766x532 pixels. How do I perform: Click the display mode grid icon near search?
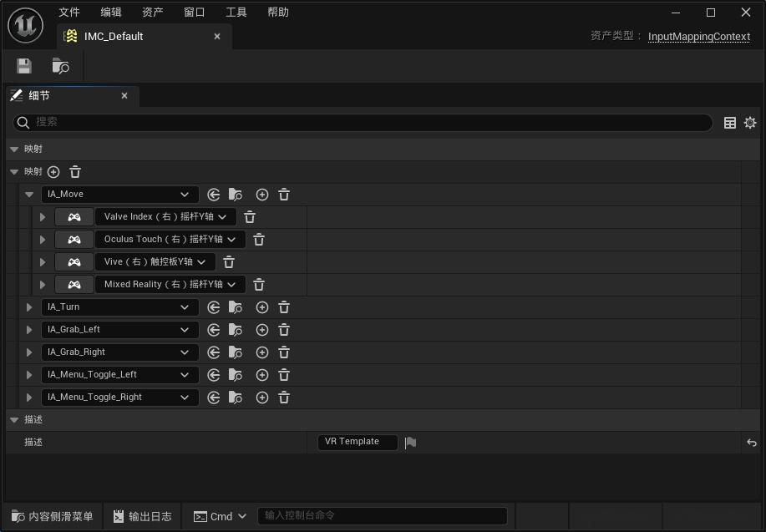[x=729, y=122]
